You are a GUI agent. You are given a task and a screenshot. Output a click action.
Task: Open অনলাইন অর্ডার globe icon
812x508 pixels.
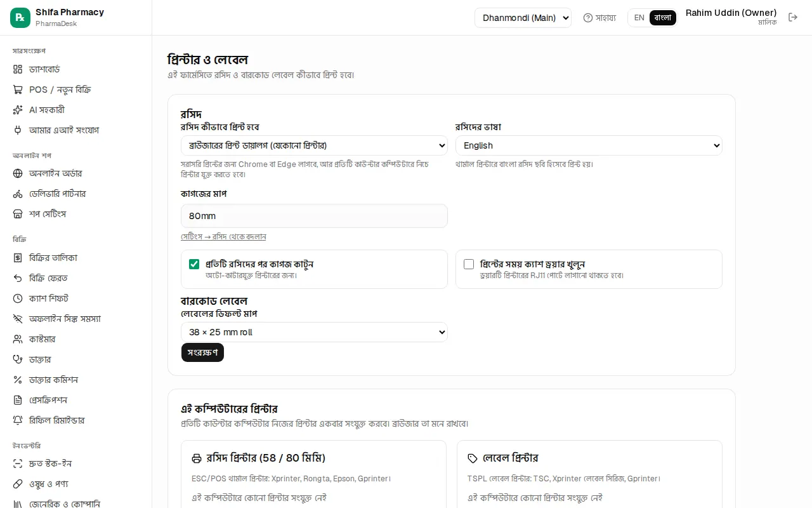coord(18,173)
